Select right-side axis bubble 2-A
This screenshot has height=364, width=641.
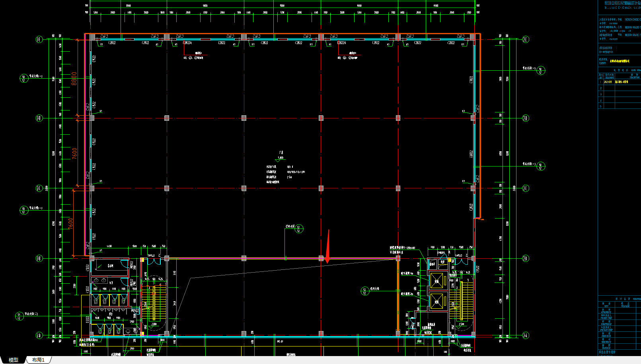click(x=525, y=336)
